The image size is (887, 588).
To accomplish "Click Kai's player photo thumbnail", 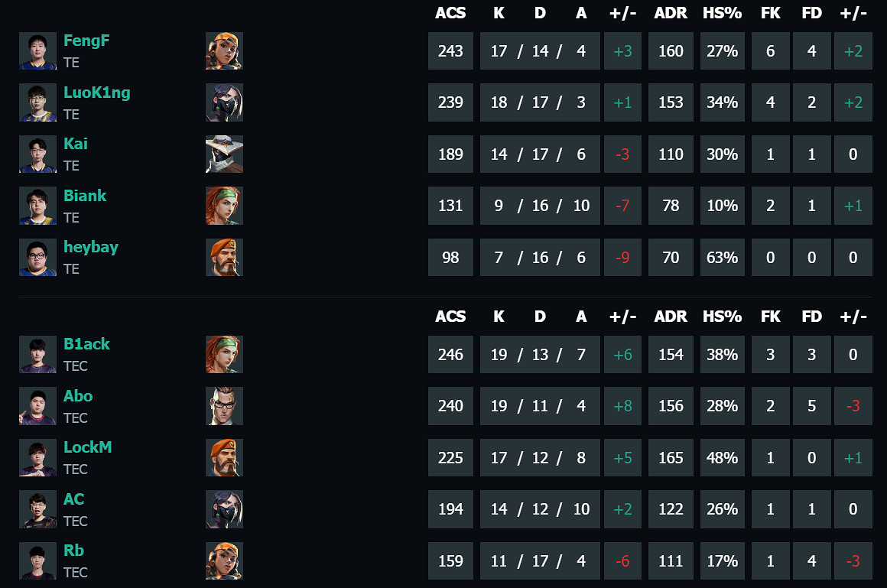I will (x=37, y=154).
